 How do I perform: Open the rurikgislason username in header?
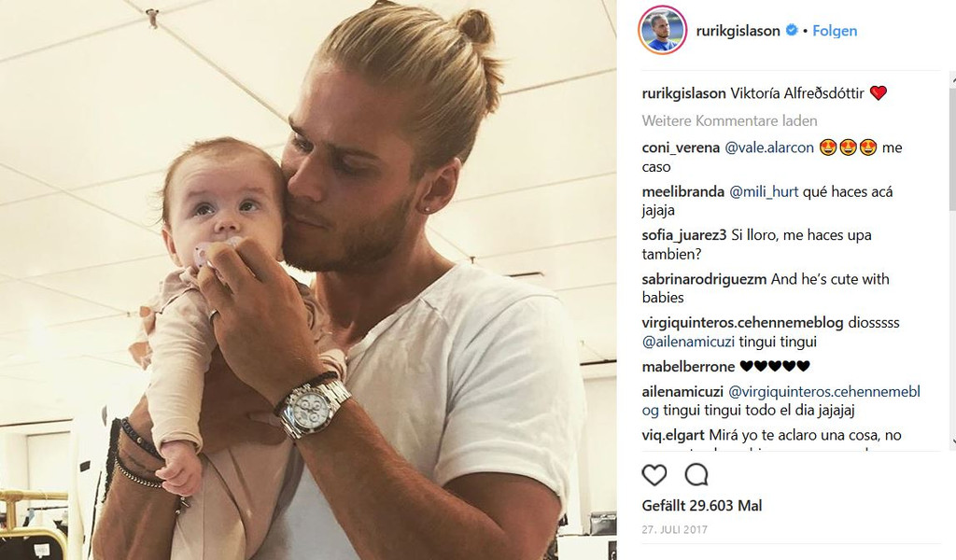click(x=738, y=31)
